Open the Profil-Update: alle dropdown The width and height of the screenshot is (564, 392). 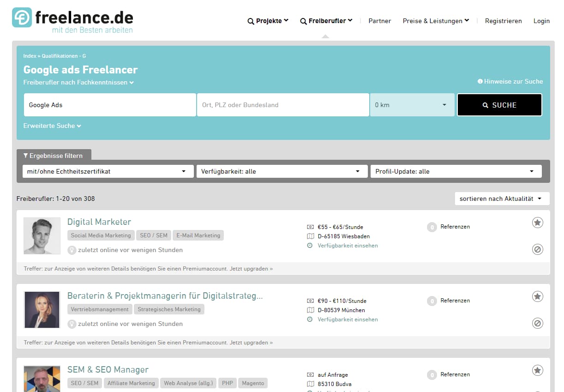point(456,171)
